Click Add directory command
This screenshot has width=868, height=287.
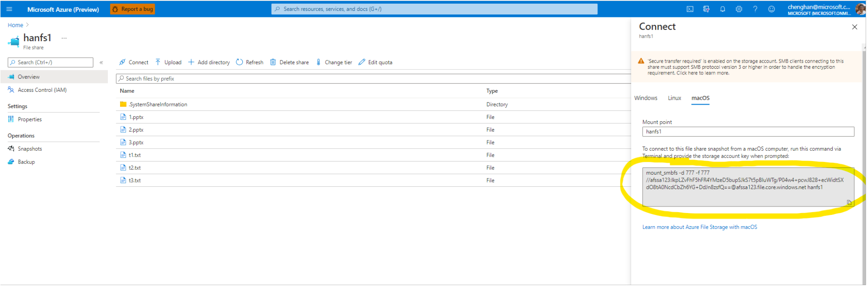209,62
